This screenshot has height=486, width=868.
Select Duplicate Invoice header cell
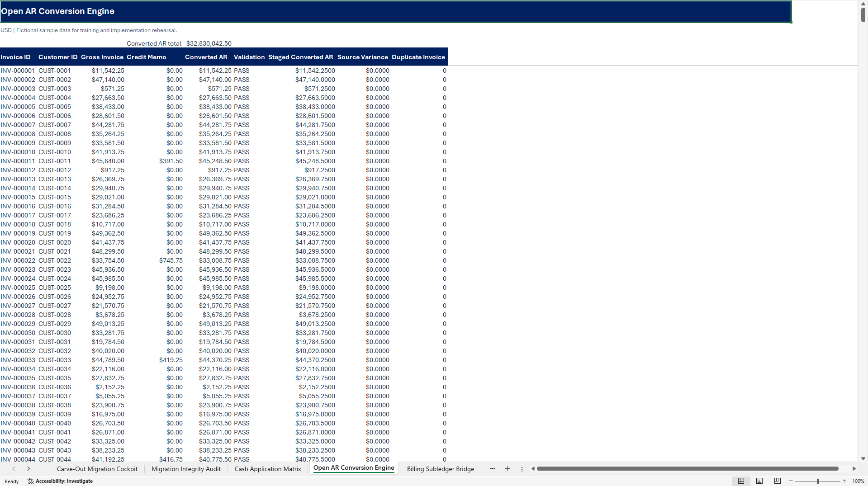(418, 57)
